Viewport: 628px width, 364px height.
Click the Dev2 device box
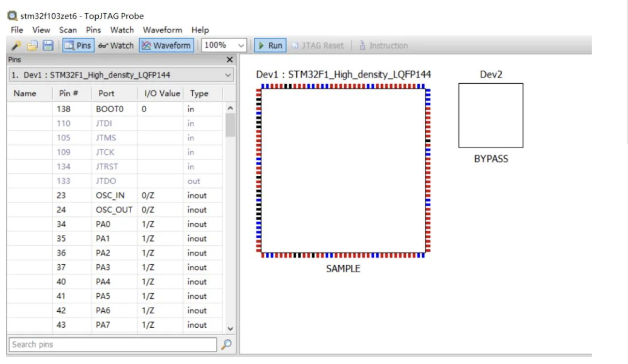491,115
